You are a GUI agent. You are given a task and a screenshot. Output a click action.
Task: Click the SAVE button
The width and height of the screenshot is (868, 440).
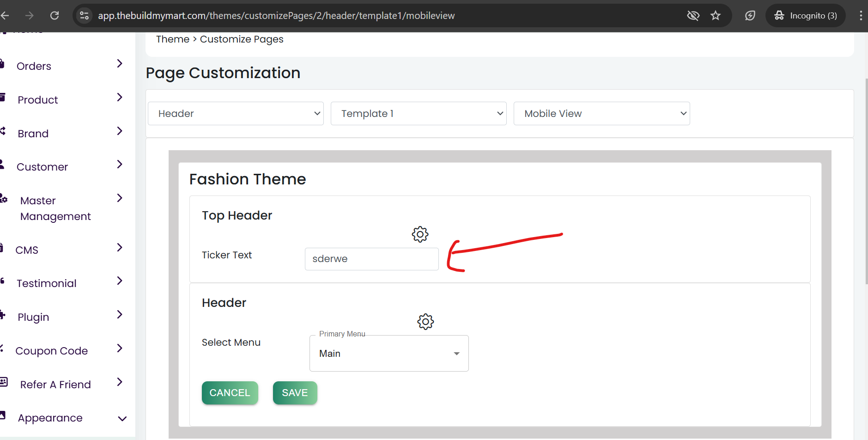(295, 393)
